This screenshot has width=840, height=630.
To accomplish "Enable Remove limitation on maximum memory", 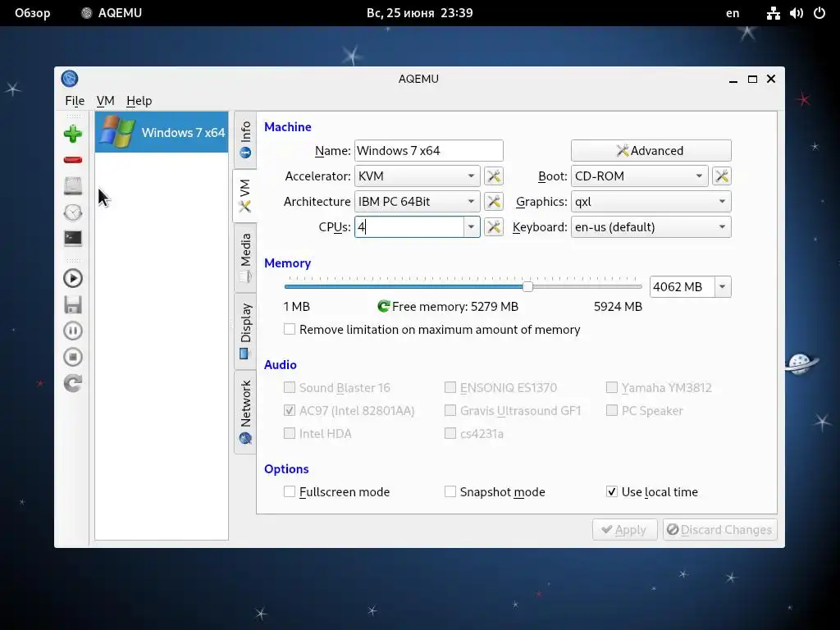I will [x=290, y=330].
